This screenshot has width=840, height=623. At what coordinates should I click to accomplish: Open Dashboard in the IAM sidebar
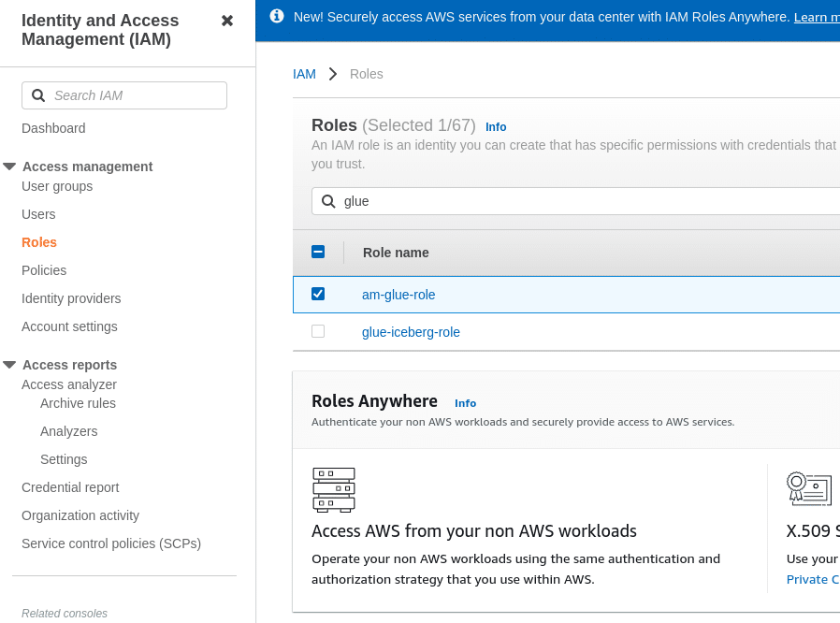pyautogui.click(x=53, y=128)
